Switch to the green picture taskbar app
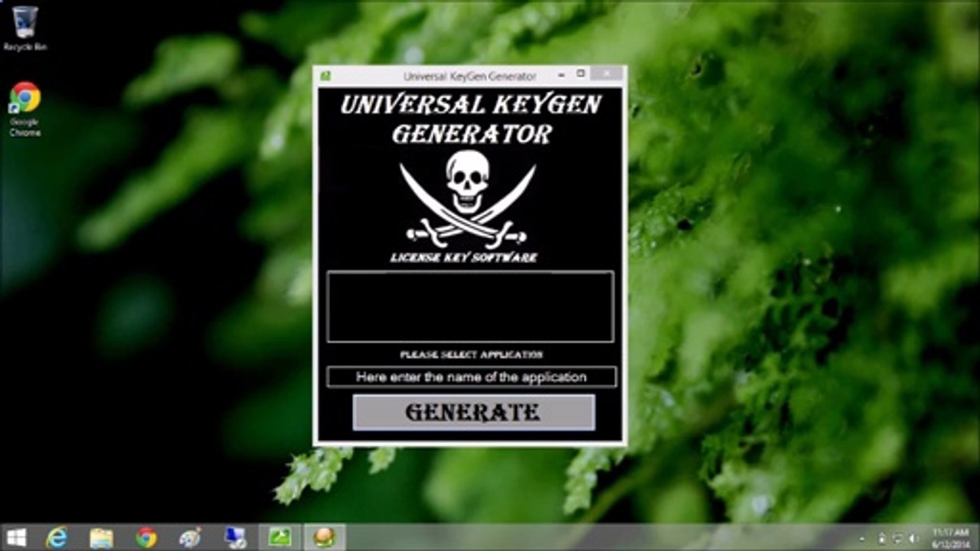Viewport: 980px width, 551px height. click(x=280, y=537)
